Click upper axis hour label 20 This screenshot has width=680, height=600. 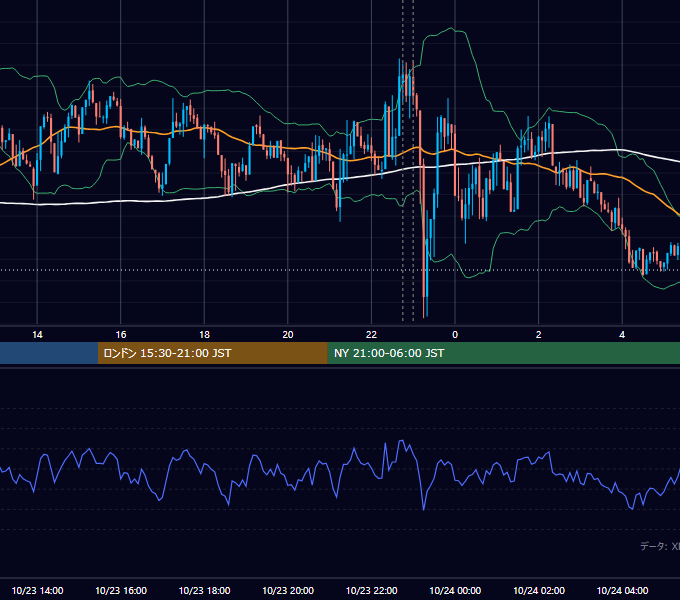(x=288, y=335)
